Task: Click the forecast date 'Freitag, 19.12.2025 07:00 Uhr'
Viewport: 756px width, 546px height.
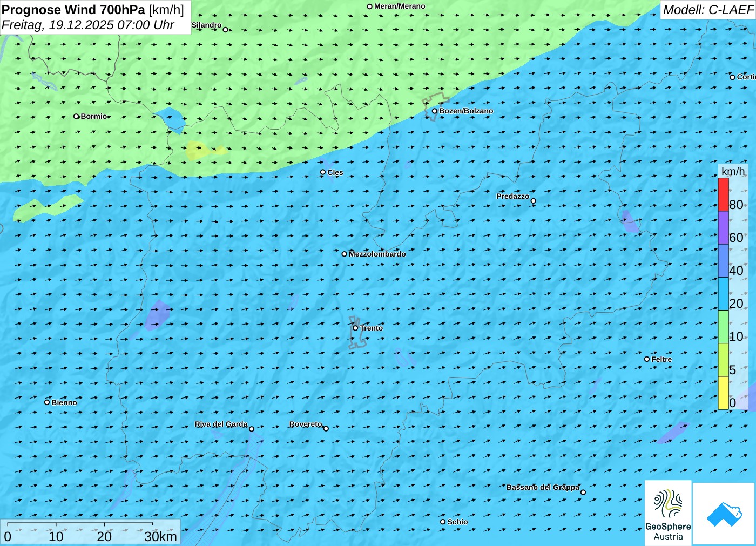Action: (88, 25)
